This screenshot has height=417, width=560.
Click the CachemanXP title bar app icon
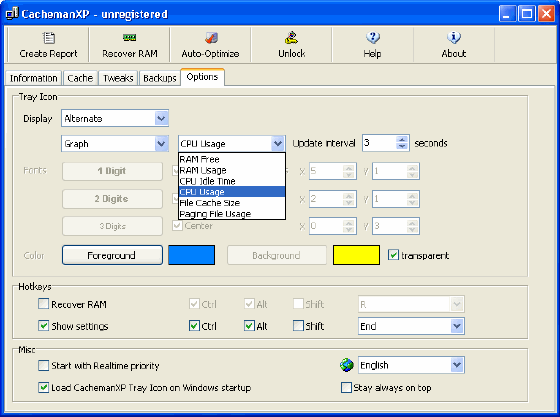[x=12, y=14]
